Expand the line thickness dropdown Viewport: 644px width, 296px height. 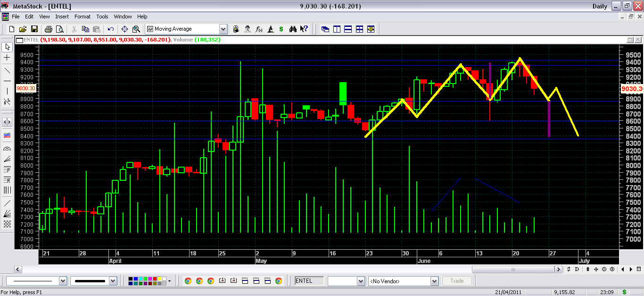click(x=113, y=281)
